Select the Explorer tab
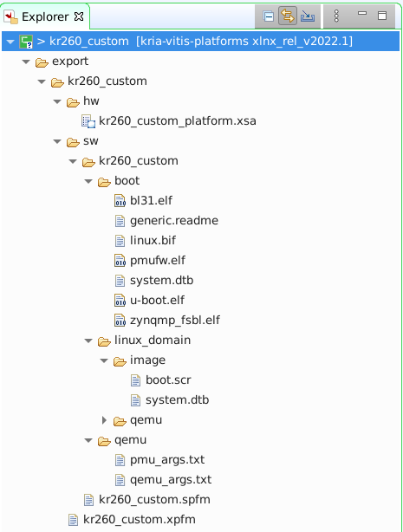 [45, 16]
